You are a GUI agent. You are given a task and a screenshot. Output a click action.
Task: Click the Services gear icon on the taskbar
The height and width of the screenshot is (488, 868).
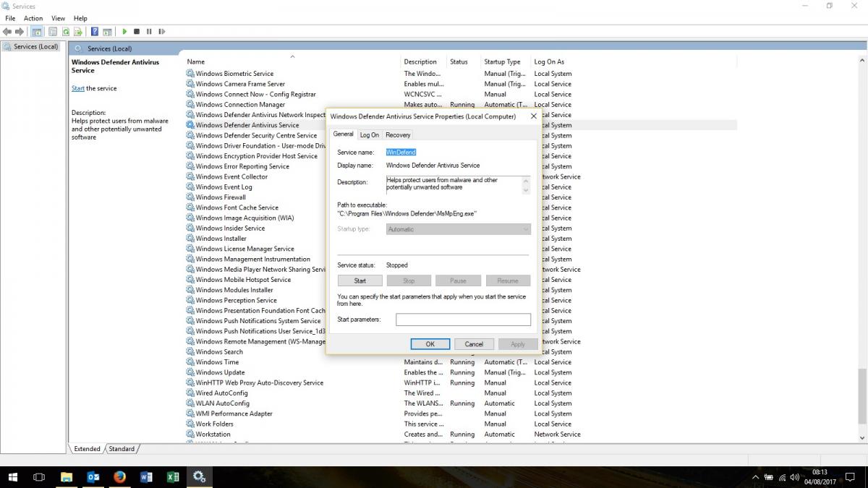(x=200, y=477)
